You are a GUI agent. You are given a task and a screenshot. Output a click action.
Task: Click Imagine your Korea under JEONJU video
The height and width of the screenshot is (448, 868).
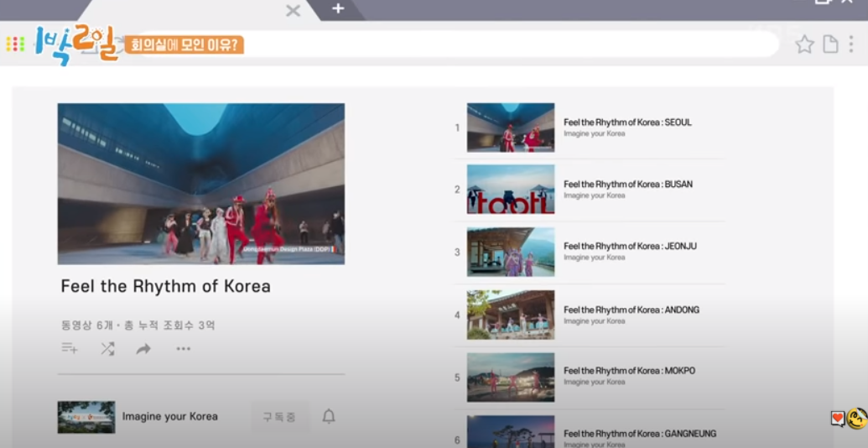pos(595,258)
